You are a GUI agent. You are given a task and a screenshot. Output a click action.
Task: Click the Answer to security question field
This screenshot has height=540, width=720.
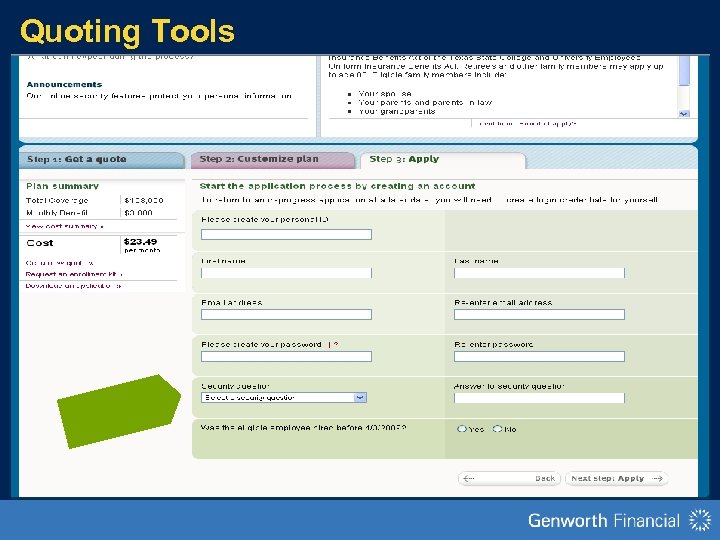(539, 398)
